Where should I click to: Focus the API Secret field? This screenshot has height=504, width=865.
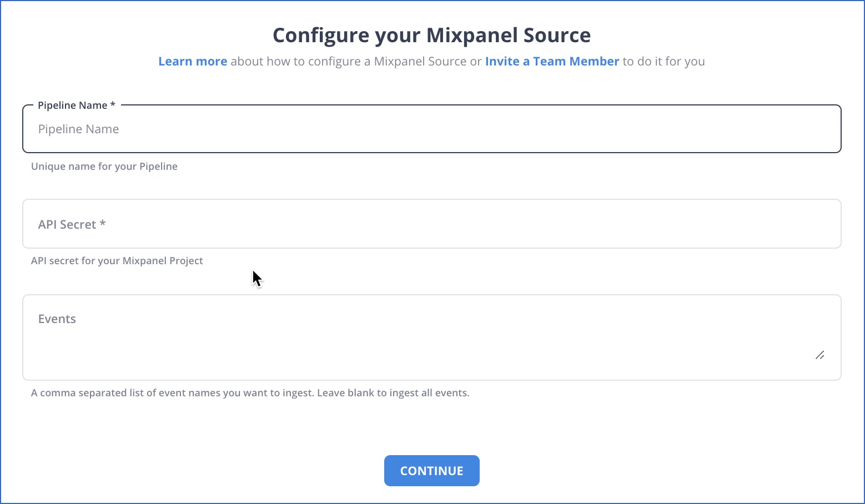tap(431, 224)
